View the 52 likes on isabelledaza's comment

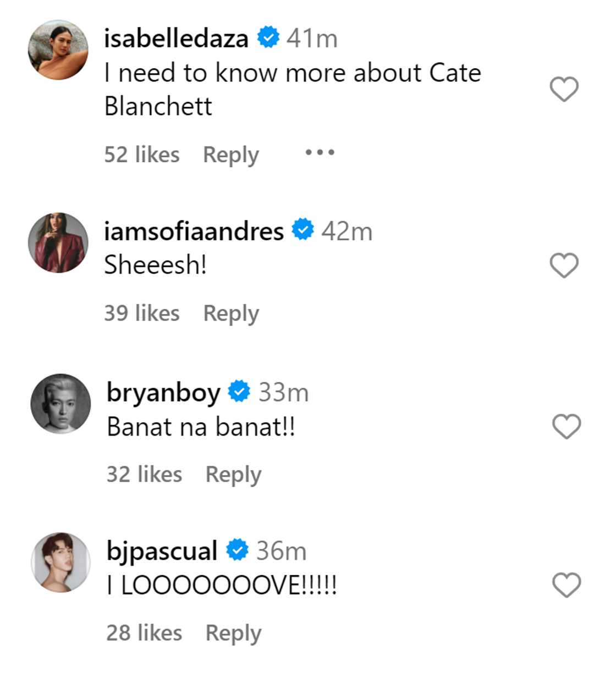point(142,155)
